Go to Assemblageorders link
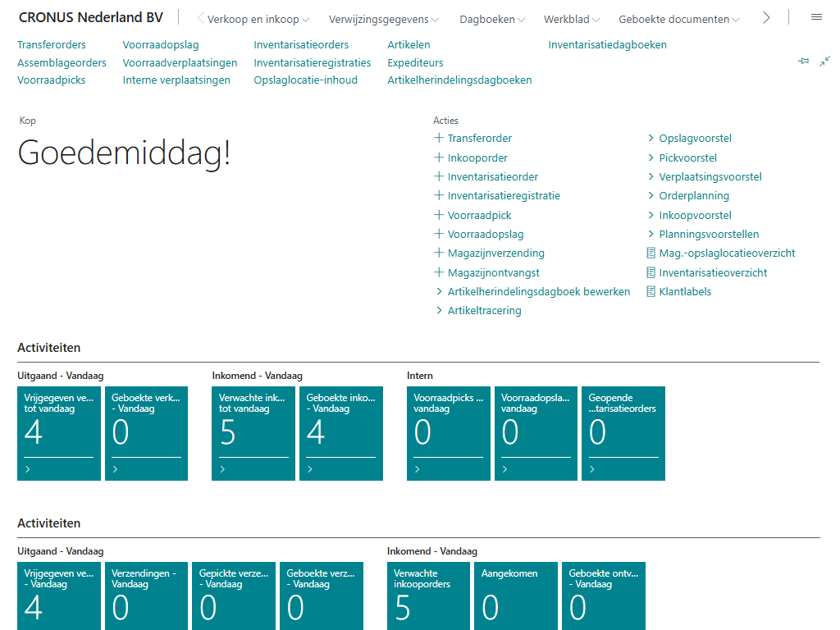Image resolution: width=840 pixels, height=630 pixels. pyautogui.click(x=62, y=62)
